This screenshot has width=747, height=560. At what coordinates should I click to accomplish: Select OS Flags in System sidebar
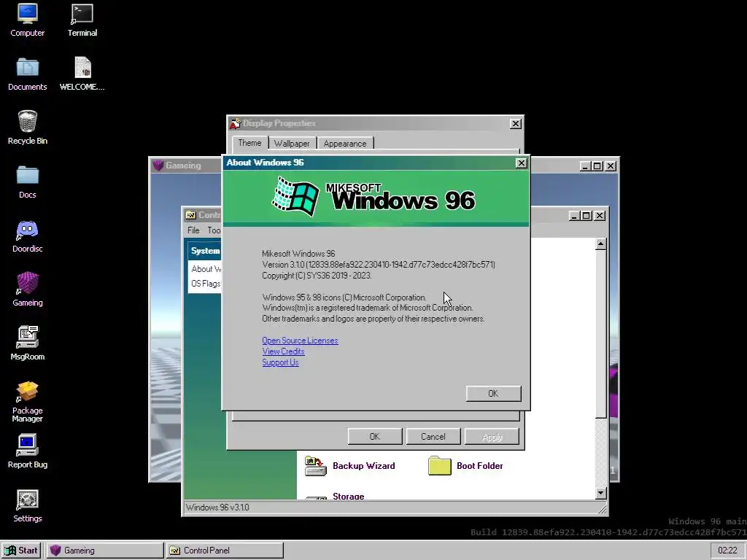[205, 284]
